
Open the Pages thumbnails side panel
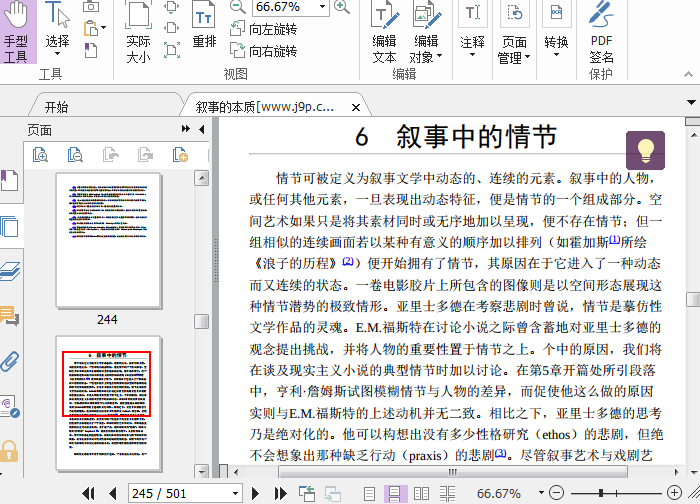tap(9, 227)
